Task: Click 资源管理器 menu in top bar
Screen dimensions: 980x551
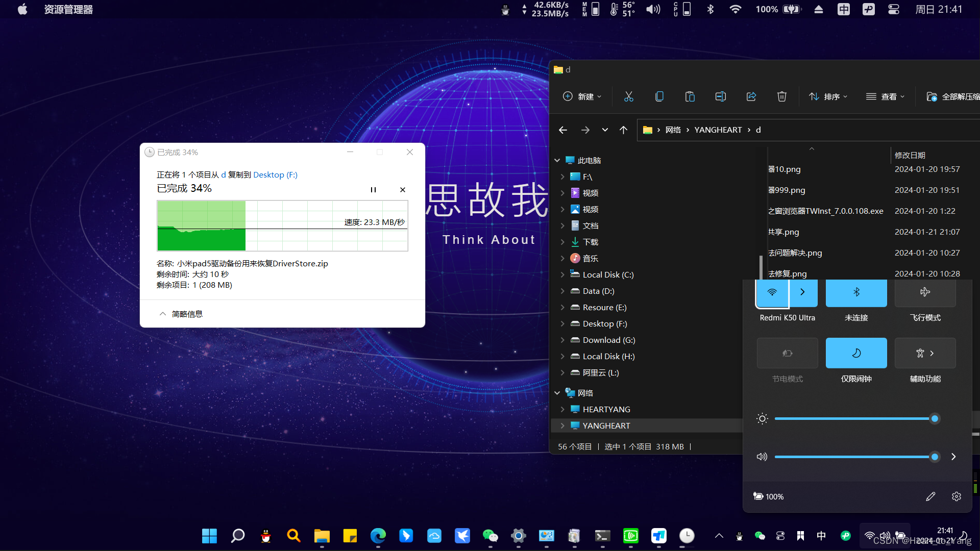Action: 68,9
